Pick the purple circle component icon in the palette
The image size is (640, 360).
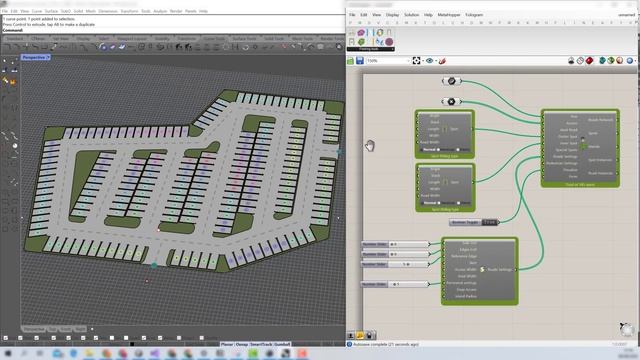(389, 41)
